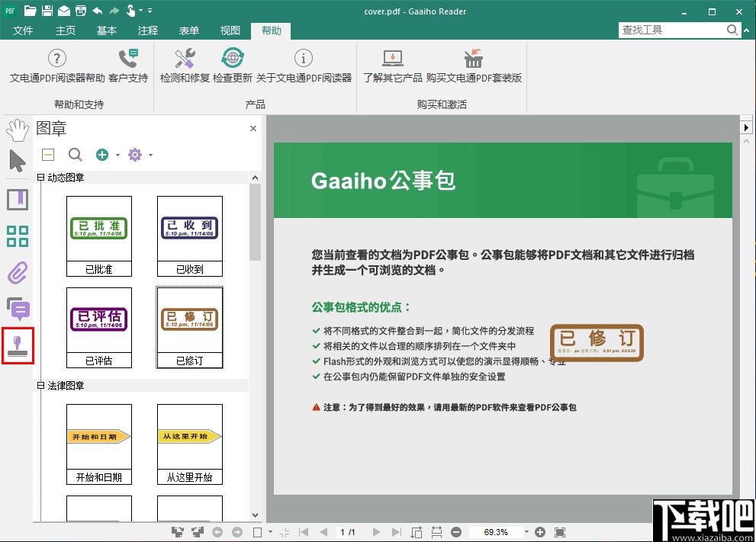Go to the next page
The width and height of the screenshot is (756, 542).
click(x=376, y=532)
